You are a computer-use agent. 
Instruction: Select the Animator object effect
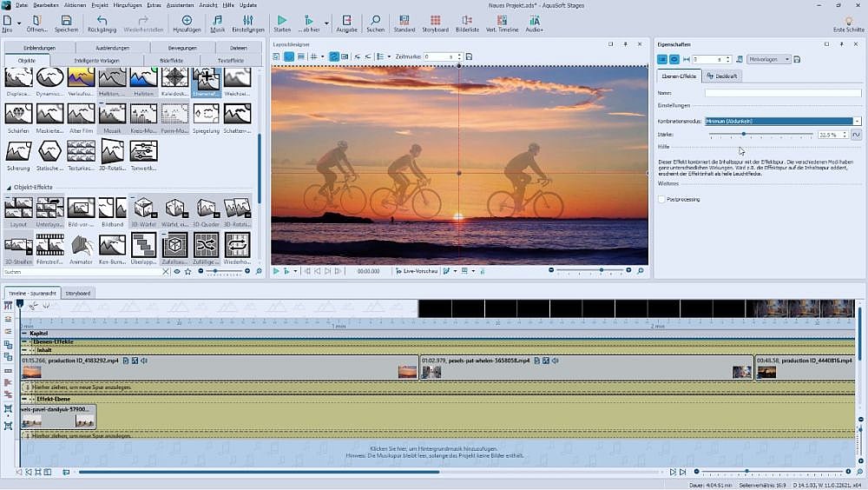82,245
